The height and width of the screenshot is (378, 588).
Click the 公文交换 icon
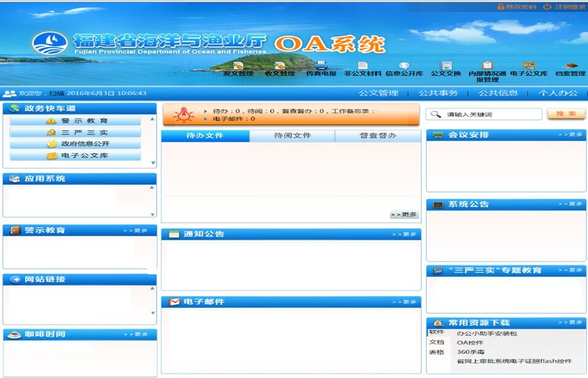(x=446, y=68)
